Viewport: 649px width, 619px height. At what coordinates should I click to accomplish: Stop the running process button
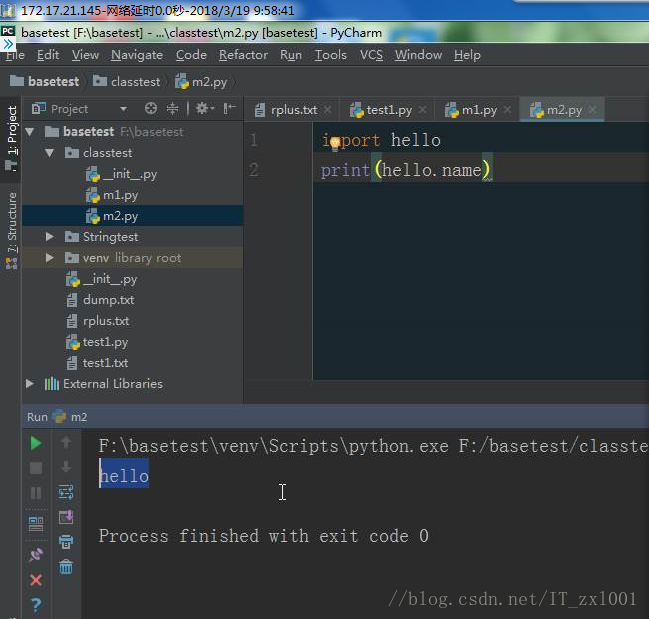pyautogui.click(x=36, y=468)
